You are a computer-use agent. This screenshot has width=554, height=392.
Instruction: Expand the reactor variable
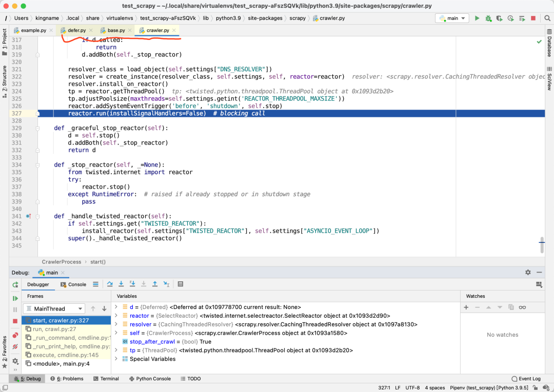pyautogui.click(x=116, y=316)
